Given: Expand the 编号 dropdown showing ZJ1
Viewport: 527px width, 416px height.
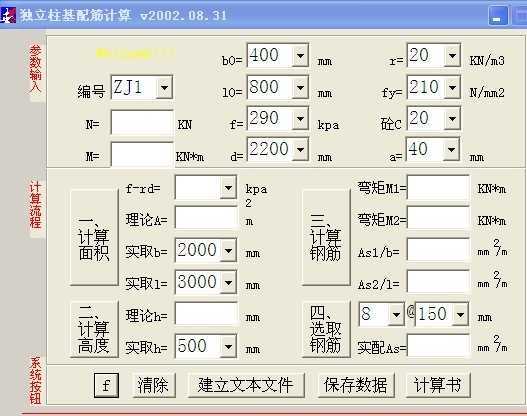Looking at the screenshot, I should 164,87.
